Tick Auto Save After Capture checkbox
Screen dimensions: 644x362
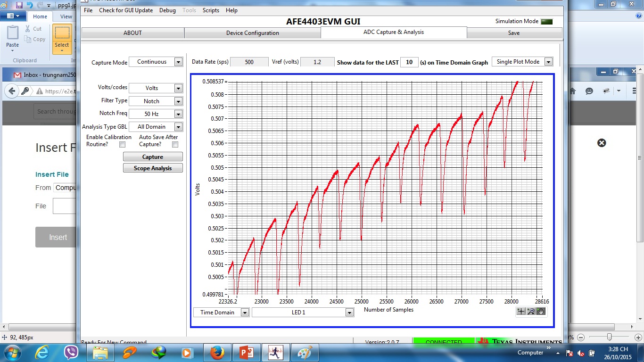pyautogui.click(x=175, y=145)
